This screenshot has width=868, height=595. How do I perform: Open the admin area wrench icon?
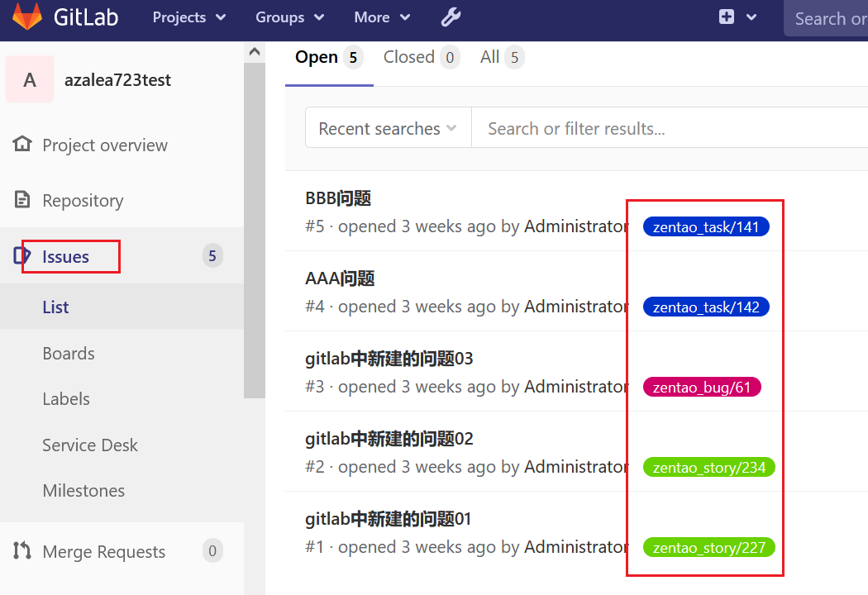pyautogui.click(x=451, y=17)
